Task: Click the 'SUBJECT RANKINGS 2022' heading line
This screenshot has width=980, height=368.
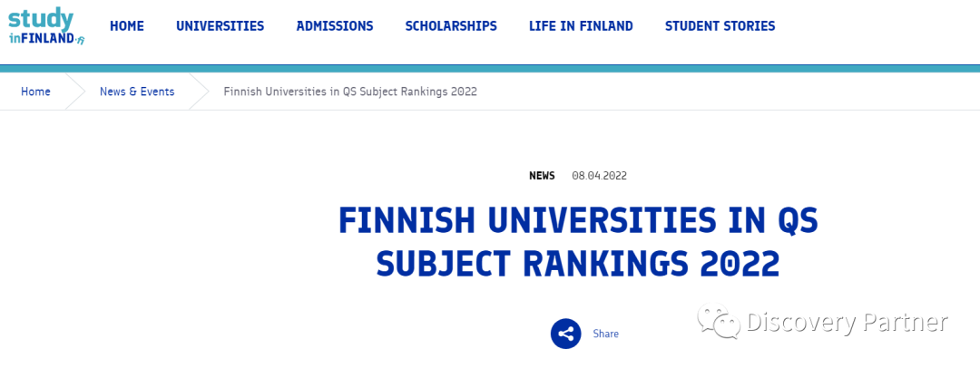Action: pyautogui.click(x=578, y=263)
